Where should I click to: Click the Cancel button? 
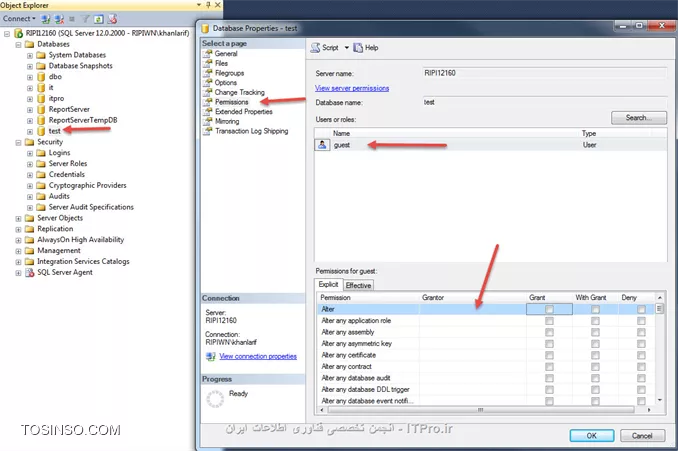tap(642, 435)
